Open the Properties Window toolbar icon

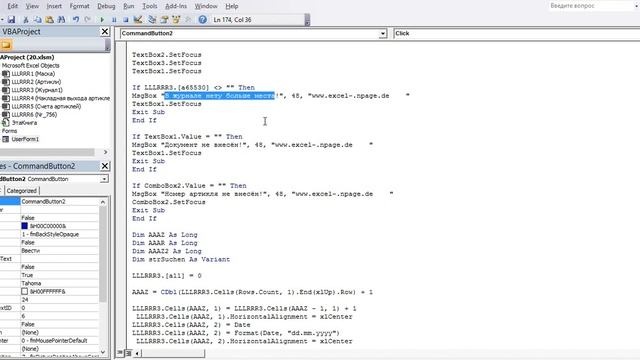164,20
